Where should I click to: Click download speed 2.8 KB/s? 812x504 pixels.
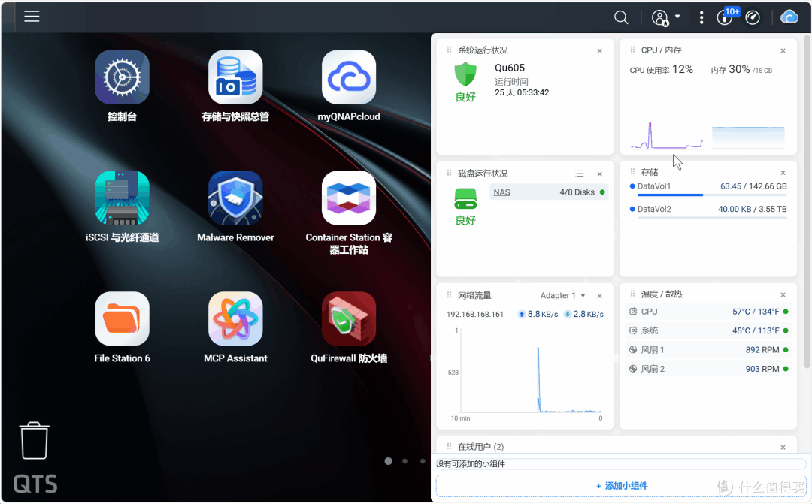pos(583,314)
